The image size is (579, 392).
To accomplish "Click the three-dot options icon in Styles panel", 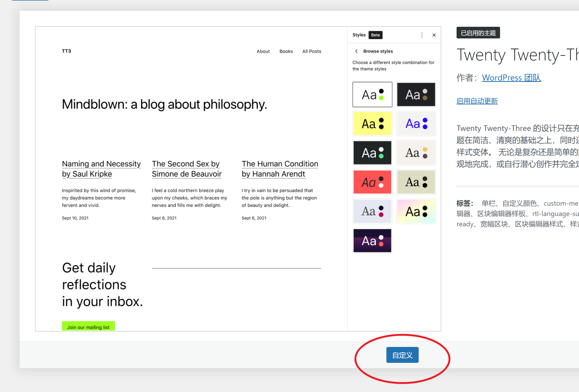I will tap(422, 35).
